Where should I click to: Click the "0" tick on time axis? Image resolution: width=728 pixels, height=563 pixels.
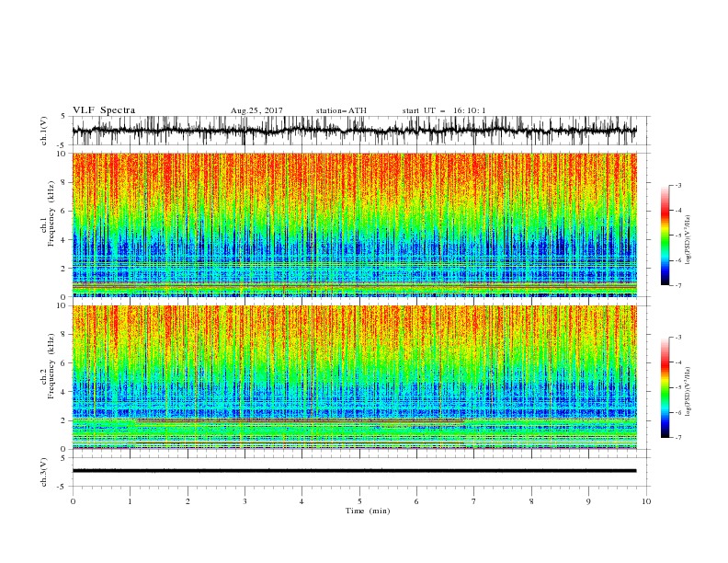click(x=73, y=501)
